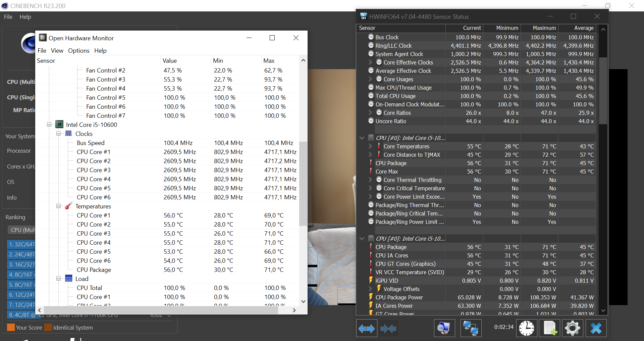Image resolution: width=644 pixels, height=341 pixels.
Task: Click Hardware Monitor scroll down arrow
Action: 303,301
